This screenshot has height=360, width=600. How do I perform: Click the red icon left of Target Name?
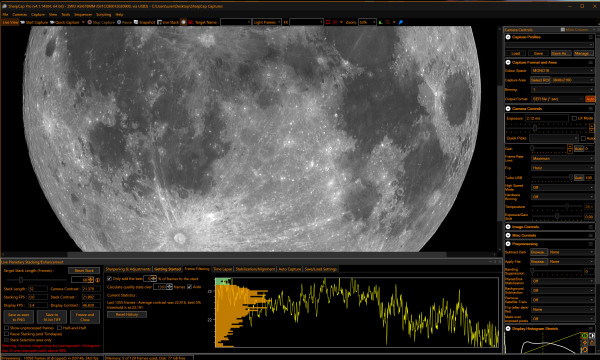click(191, 22)
